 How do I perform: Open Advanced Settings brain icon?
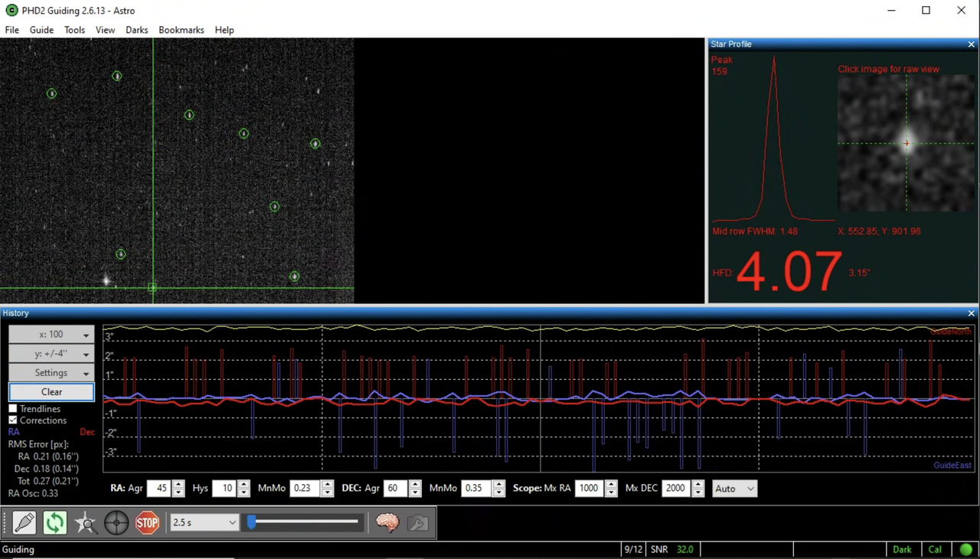[387, 523]
